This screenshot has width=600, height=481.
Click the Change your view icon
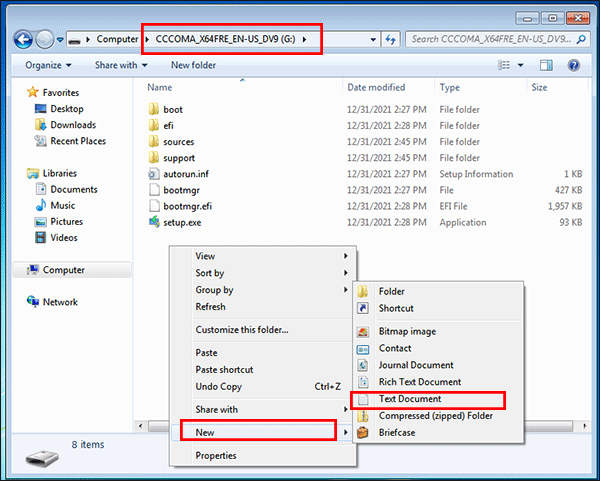click(x=504, y=65)
